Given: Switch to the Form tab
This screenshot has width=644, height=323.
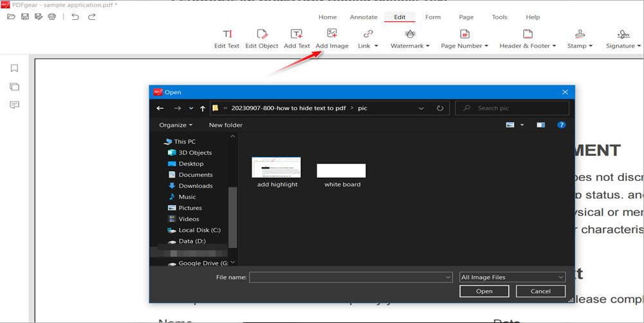Looking at the screenshot, I should [x=433, y=17].
